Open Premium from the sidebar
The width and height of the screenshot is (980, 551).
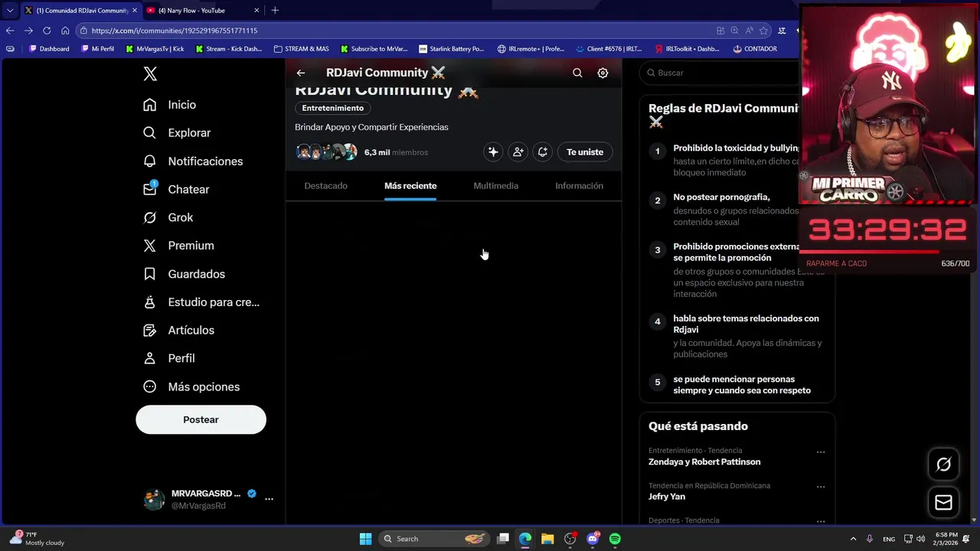pos(178,246)
